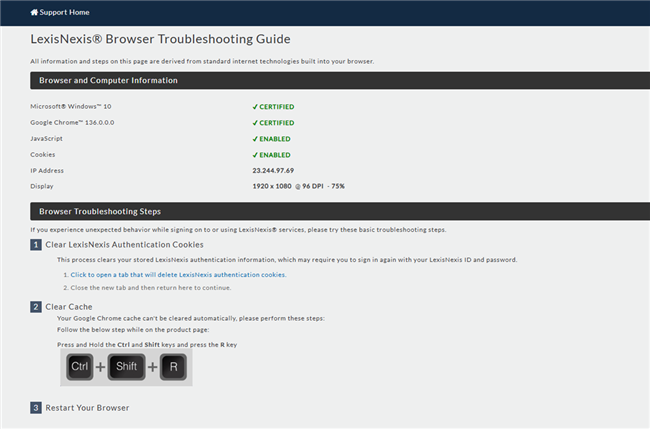650x429 pixels.
Task: Click the ENABLED status for JavaScript
Action: [271, 139]
